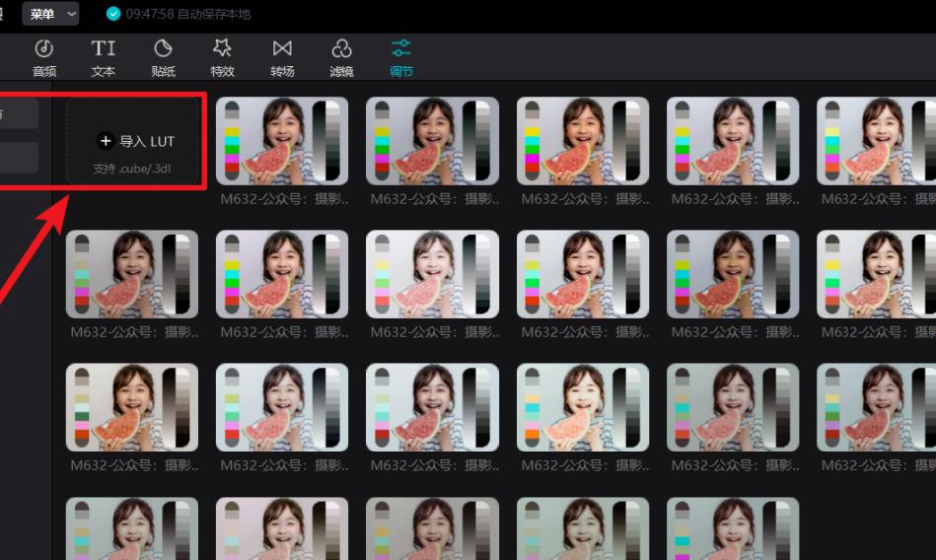Image resolution: width=936 pixels, height=560 pixels.
Task: Open the 菜单 dropdown menu
Action: tap(50, 14)
